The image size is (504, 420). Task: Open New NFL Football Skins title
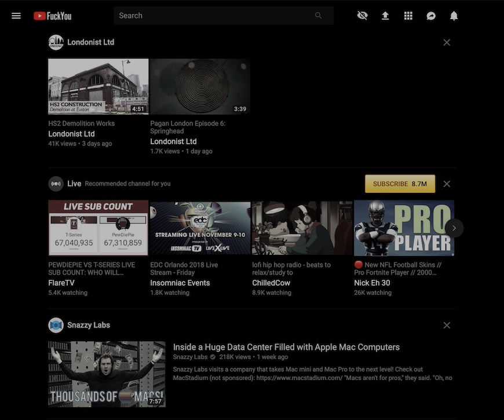tap(398, 269)
